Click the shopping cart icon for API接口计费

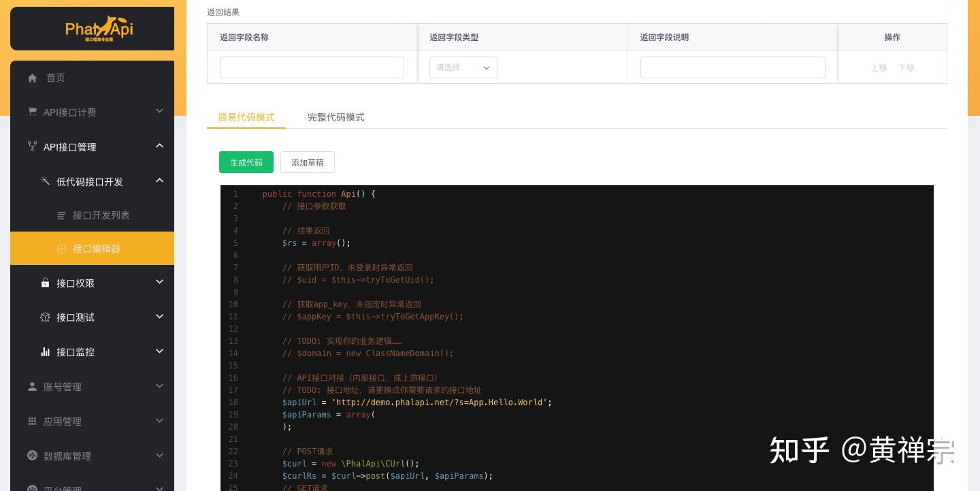click(x=32, y=112)
